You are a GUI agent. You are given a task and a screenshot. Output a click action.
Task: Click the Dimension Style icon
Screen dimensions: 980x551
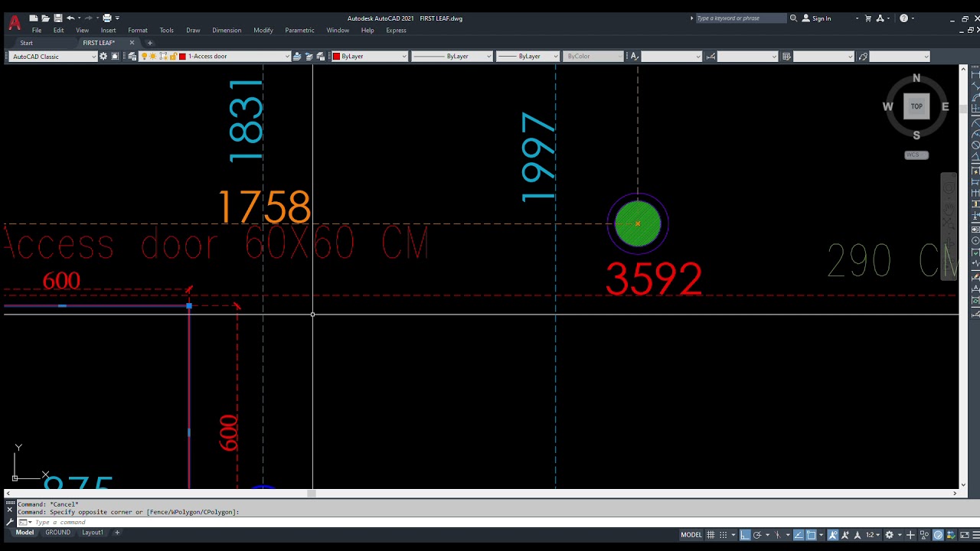(x=710, y=56)
